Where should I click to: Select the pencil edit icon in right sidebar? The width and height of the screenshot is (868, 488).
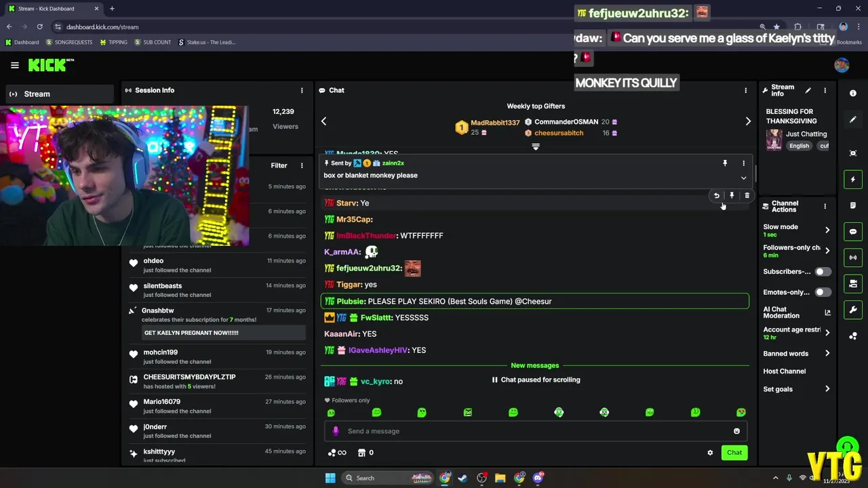pos(853,119)
